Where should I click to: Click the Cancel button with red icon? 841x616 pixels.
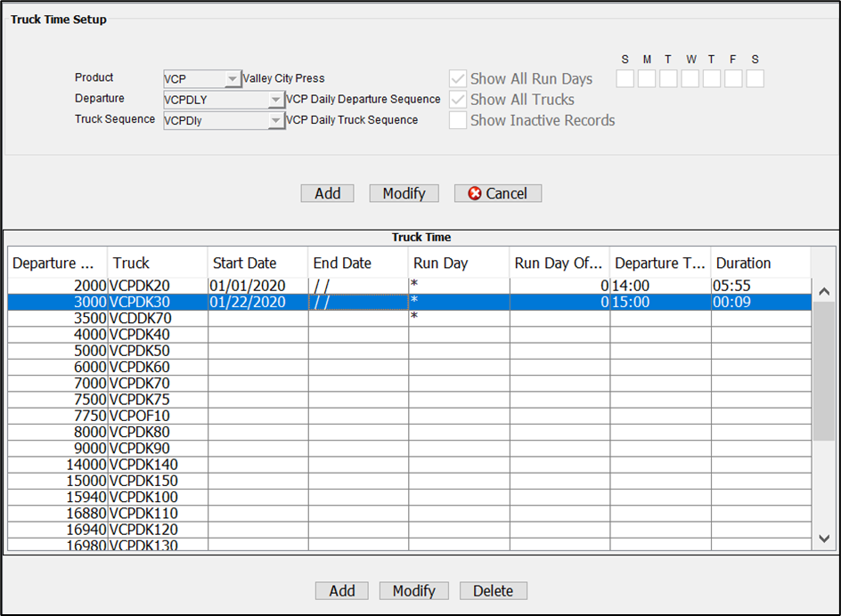[497, 193]
